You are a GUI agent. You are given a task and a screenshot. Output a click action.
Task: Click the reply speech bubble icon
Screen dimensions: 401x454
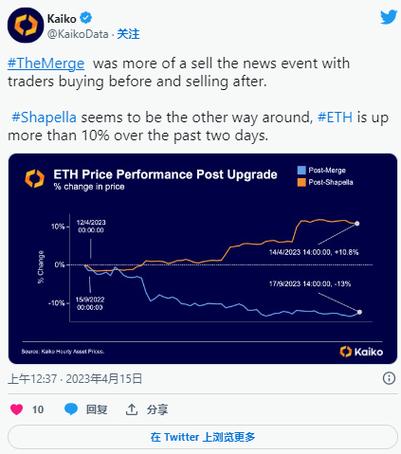(71, 409)
